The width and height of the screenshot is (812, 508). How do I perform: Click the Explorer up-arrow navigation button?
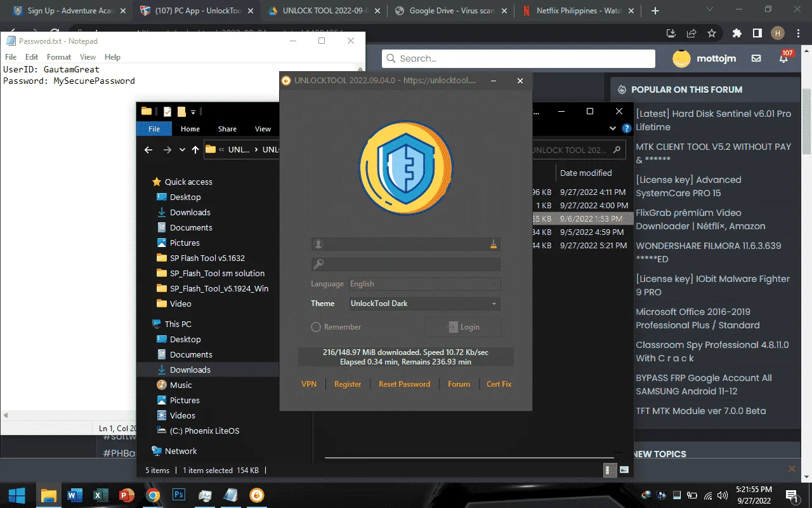pos(195,150)
